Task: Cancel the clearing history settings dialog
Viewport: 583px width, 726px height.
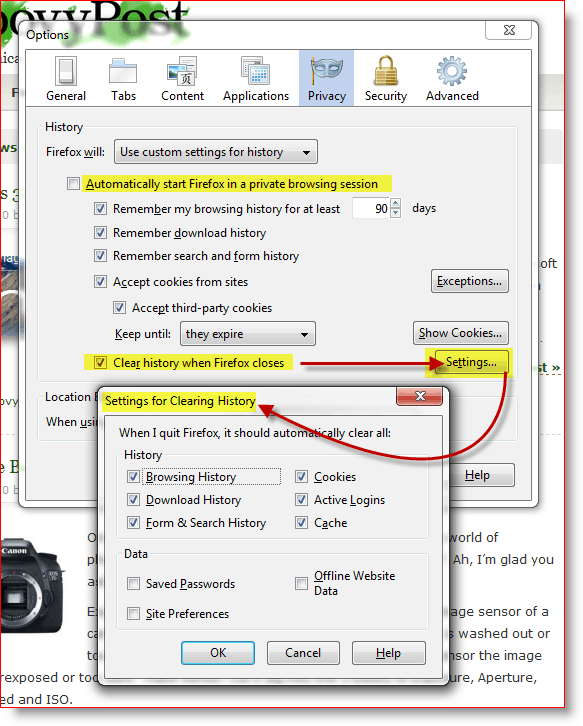Action: click(303, 653)
